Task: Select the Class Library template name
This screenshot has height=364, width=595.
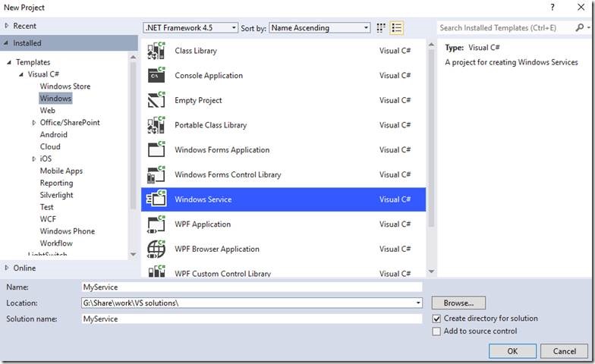Action: [x=196, y=51]
